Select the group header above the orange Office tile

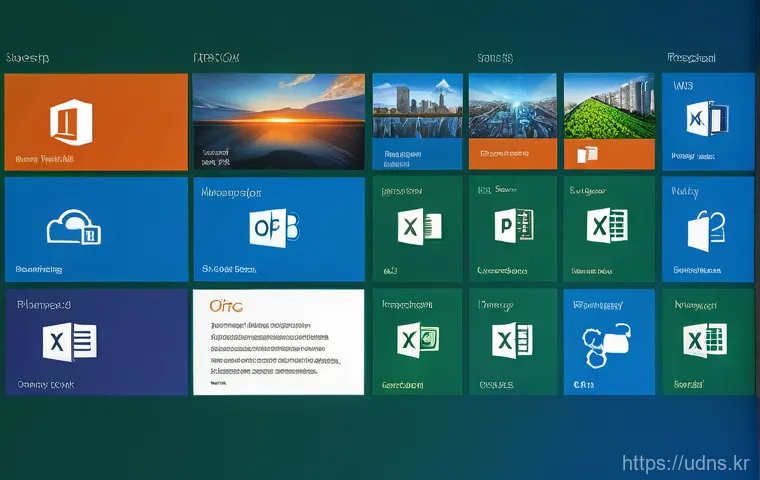coord(28,58)
